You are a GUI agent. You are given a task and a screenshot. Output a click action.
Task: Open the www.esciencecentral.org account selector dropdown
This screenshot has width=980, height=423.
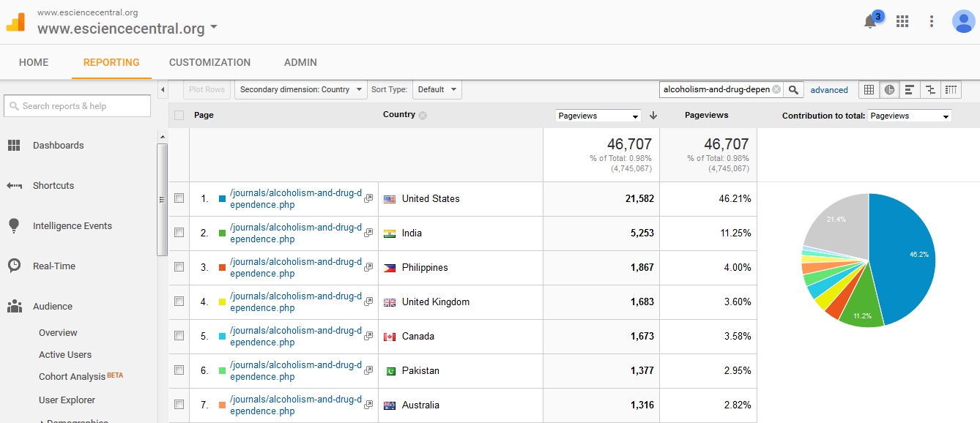[x=127, y=29]
